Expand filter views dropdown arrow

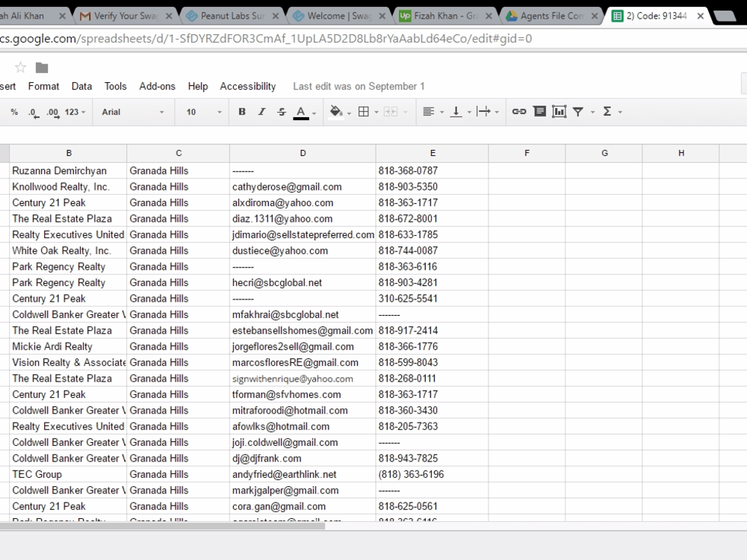pos(592,113)
